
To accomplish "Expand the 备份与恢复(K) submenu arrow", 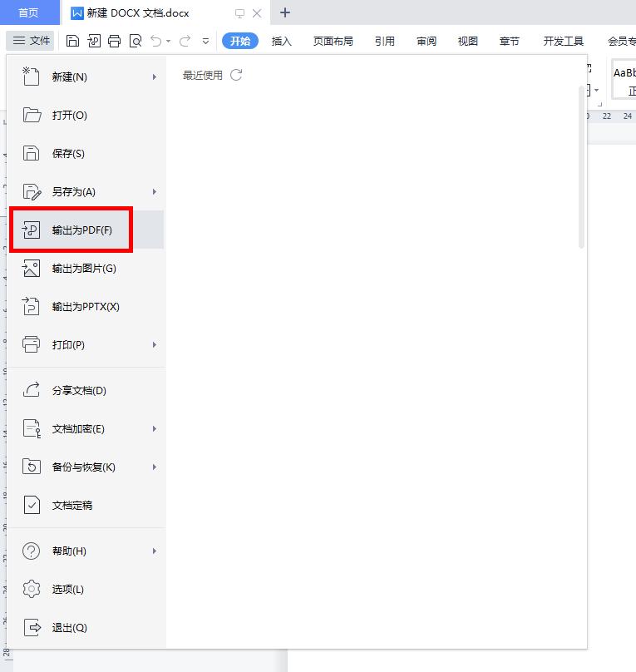I will pyautogui.click(x=154, y=467).
